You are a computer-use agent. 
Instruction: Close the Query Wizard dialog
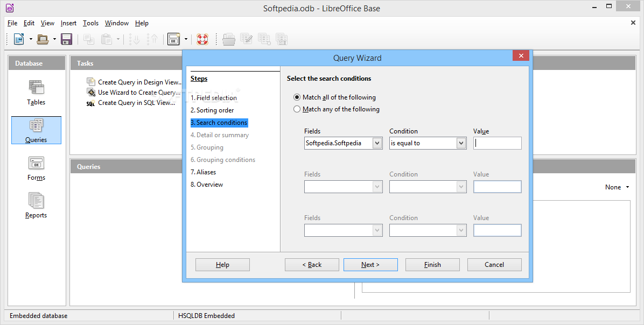[x=521, y=56]
